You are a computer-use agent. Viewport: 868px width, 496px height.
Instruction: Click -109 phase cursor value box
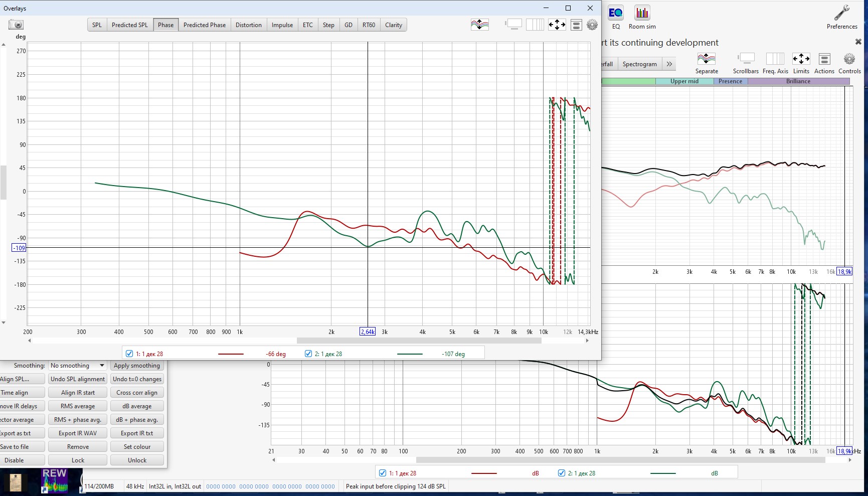pos(19,248)
